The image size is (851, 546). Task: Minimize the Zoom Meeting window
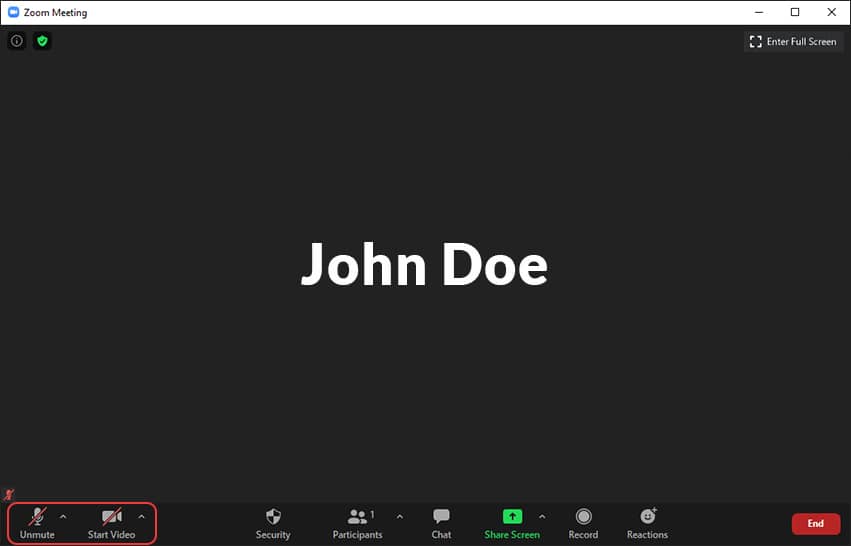[759, 12]
